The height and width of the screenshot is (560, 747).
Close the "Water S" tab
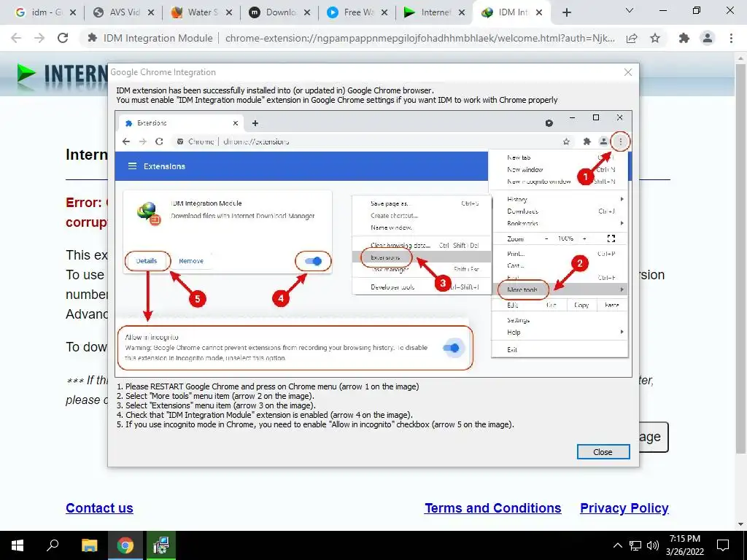(x=229, y=13)
